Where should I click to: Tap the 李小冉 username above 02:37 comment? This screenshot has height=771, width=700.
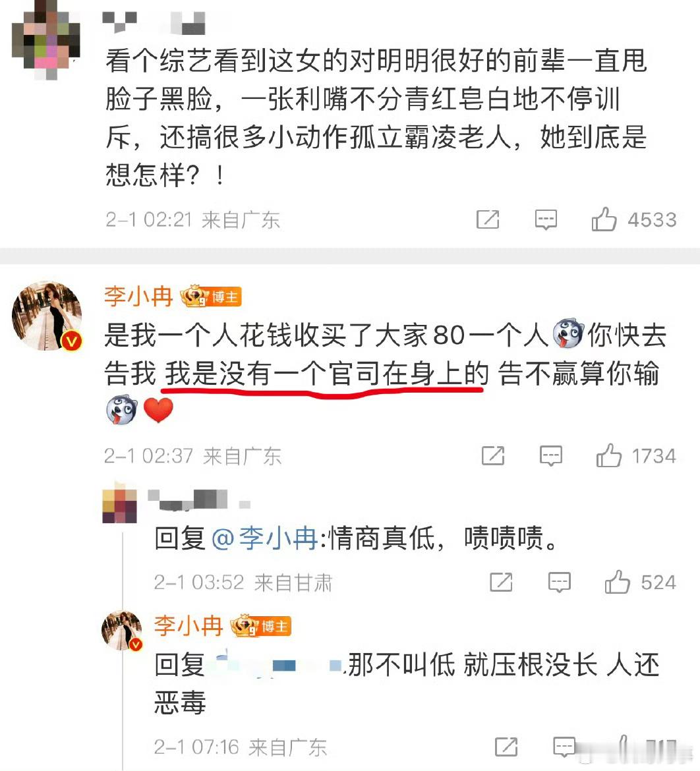pyautogui.click(x=138, y=297)
